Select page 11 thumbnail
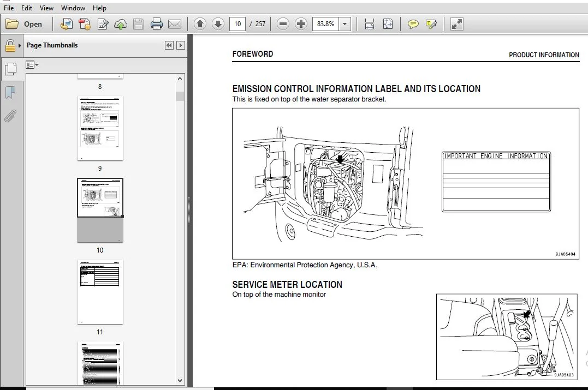This screenshot has height=390, width=588. (x=100, y=292)
